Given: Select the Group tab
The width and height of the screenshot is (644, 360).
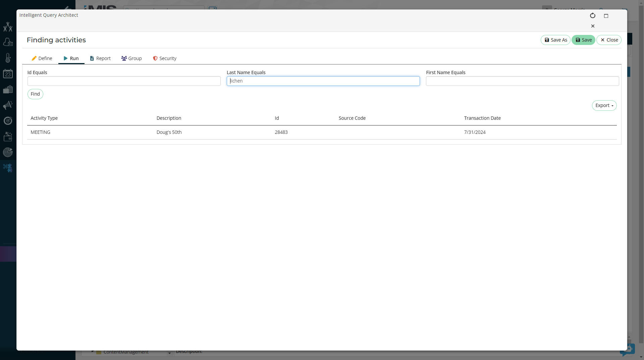Looking at the screenshot, I should 131,58.
